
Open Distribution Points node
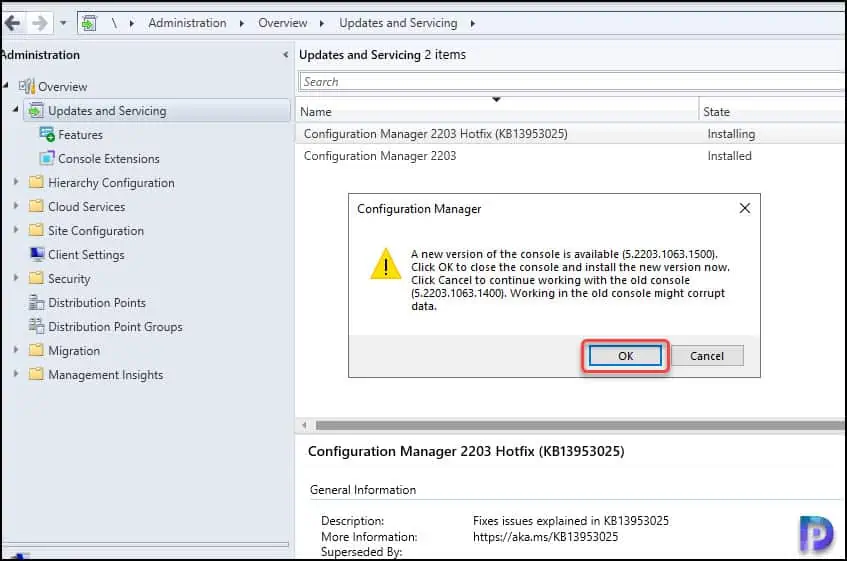97,303
